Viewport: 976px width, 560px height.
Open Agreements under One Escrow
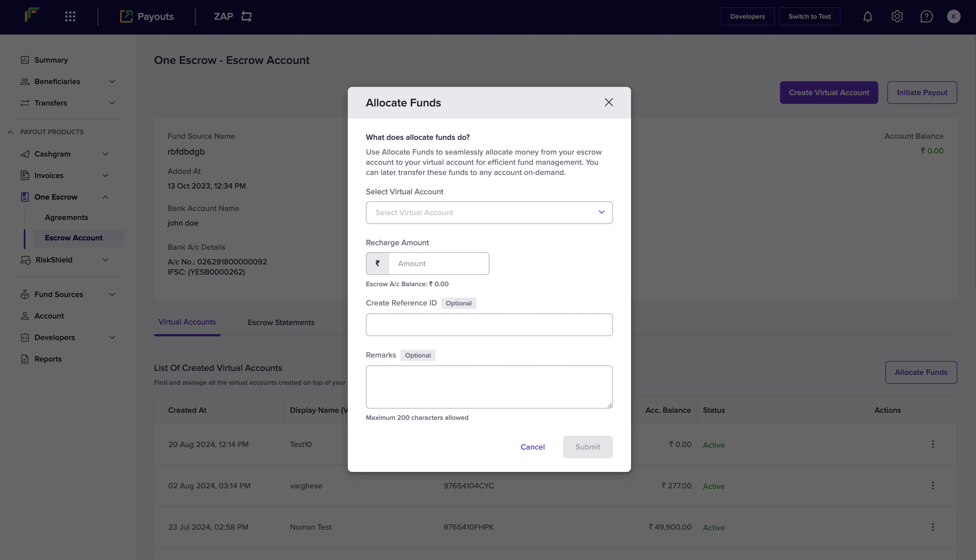66,217
